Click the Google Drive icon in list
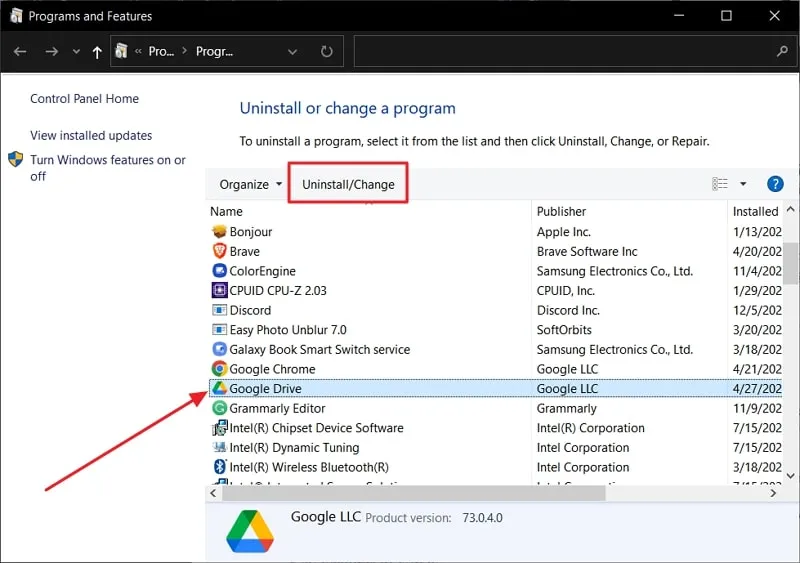This screenshot has height=563, width=800. pyautogui.click(x=220, y=389)
